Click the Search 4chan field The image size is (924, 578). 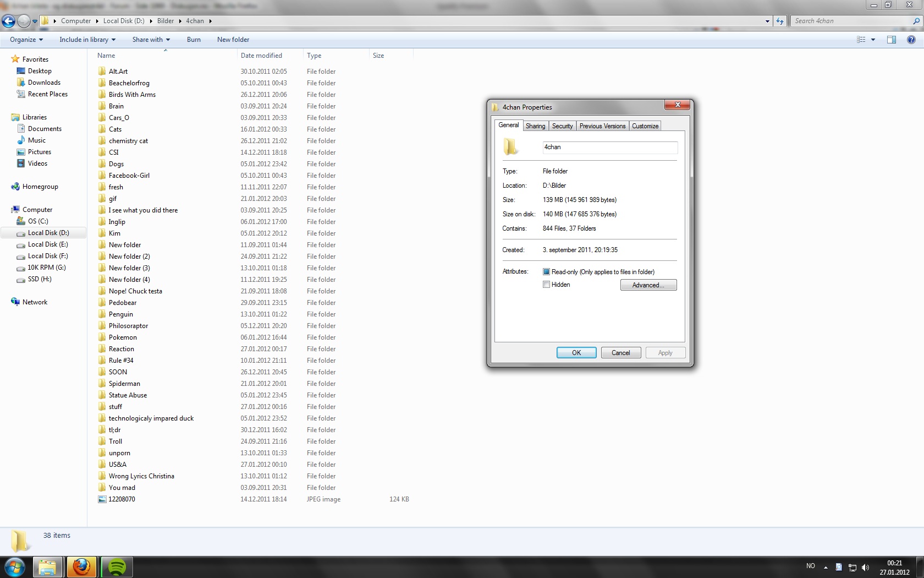tap(851, 21)
